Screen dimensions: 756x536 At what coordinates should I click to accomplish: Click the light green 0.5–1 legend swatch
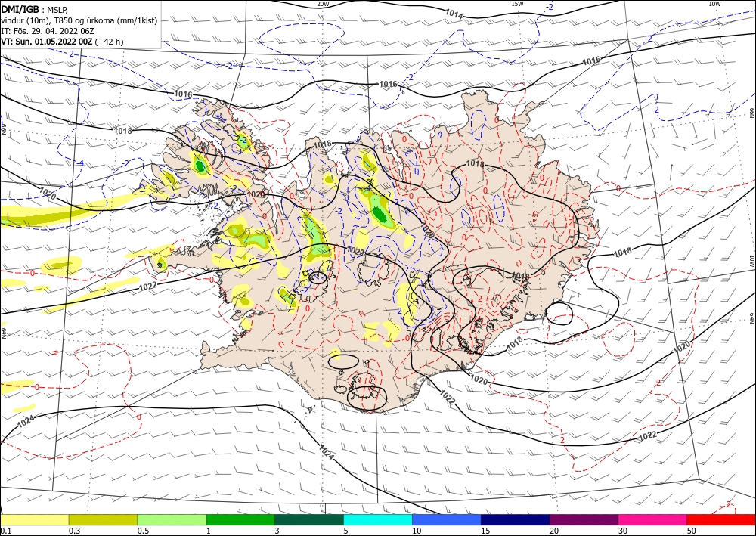[172, 519]
